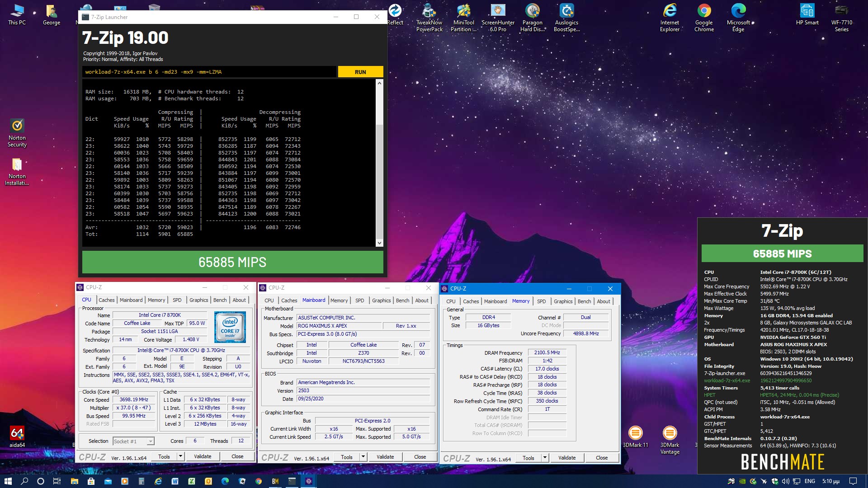The width and height of the screenshot is (868, 488).
Task: Click workload-7z-x64.exe hash entry in BenchMate
Action: (758, 380)
